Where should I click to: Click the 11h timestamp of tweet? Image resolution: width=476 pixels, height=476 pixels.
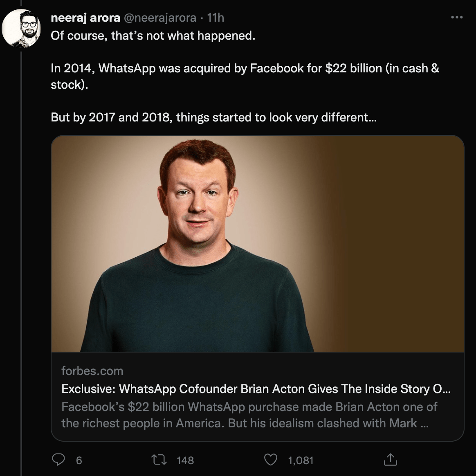click(216, 18)
